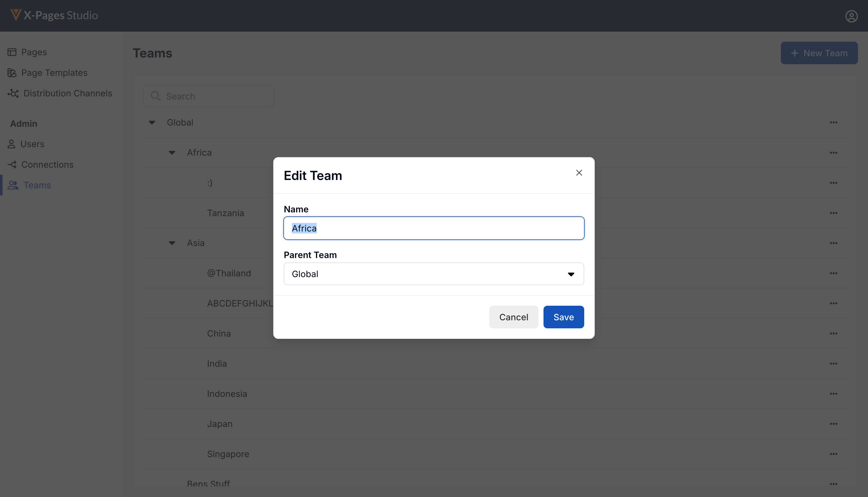Click the user profile avatar icon
Image resolution: width=868 pixels, height=497 pixels.
coord(851,16)
